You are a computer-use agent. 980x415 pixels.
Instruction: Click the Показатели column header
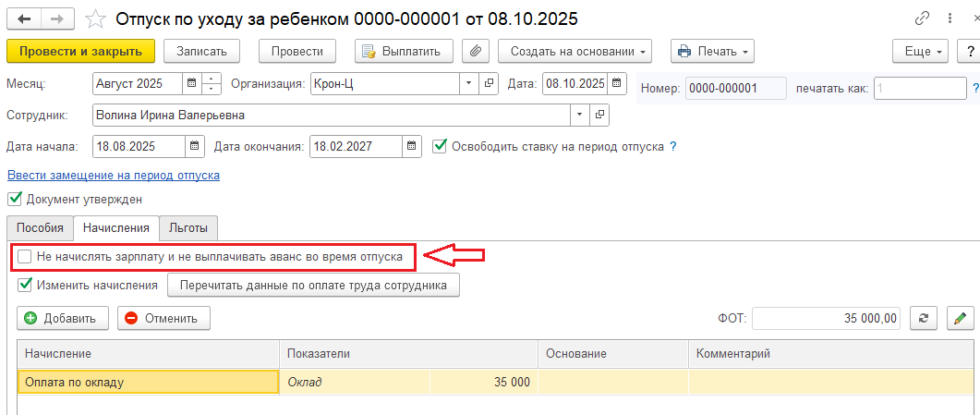coord(409,354)
